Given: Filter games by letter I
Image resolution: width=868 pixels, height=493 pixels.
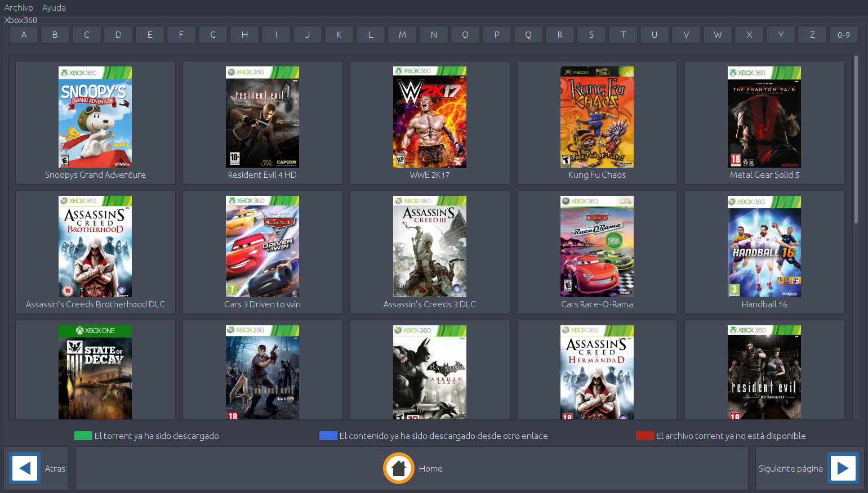Looking at the screenshot, I should click(276, 35).
